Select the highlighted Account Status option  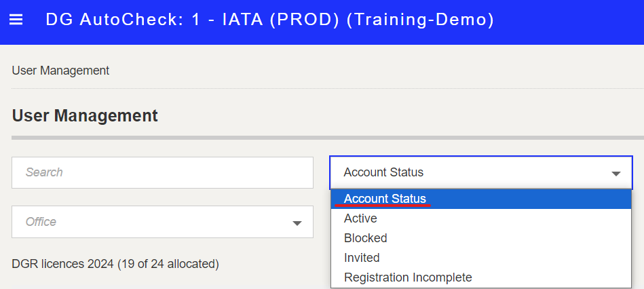(x=481, y=199)
